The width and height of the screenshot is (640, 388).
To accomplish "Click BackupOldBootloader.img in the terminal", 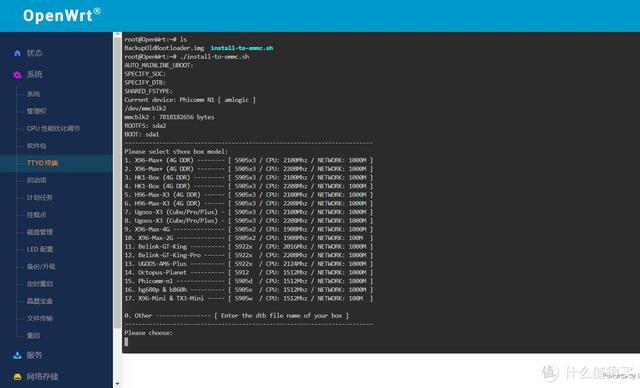I will click(164, 48).
